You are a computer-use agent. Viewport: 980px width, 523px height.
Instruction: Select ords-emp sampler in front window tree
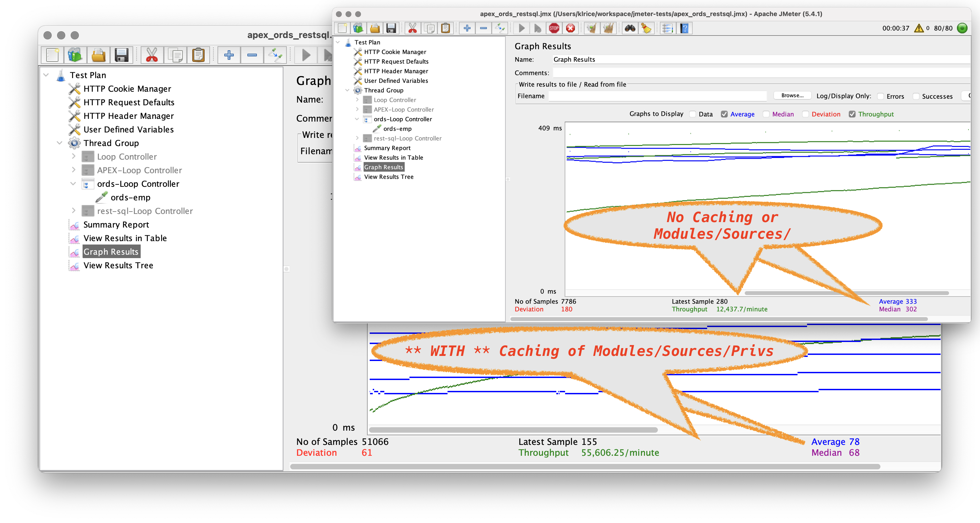(x=397, y=128)
